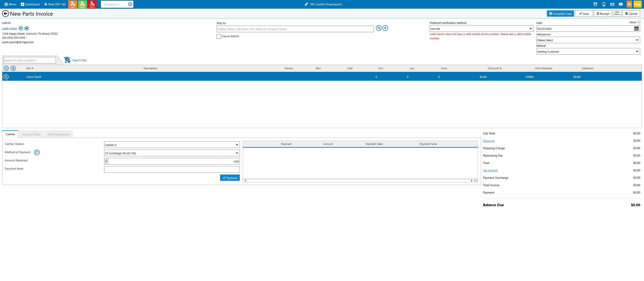Refresh Method of Payment circular icon

(x=37, y=152)
